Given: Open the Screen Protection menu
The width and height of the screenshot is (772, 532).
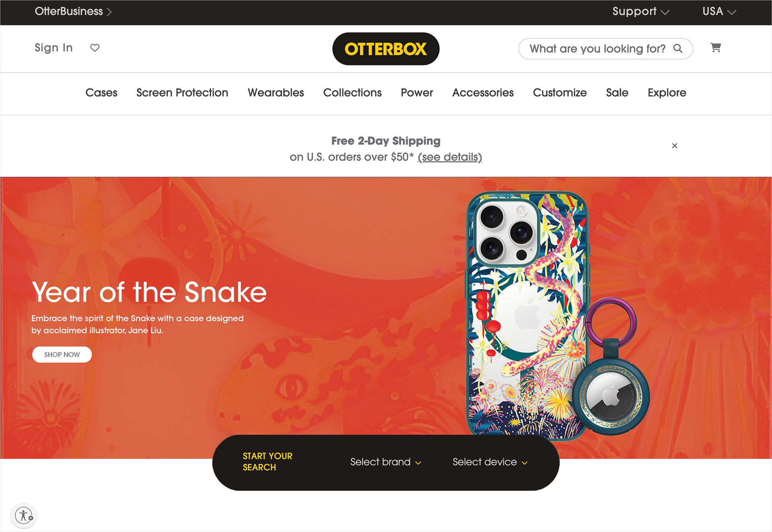Looking at the screenshot, I should (182, 93).
